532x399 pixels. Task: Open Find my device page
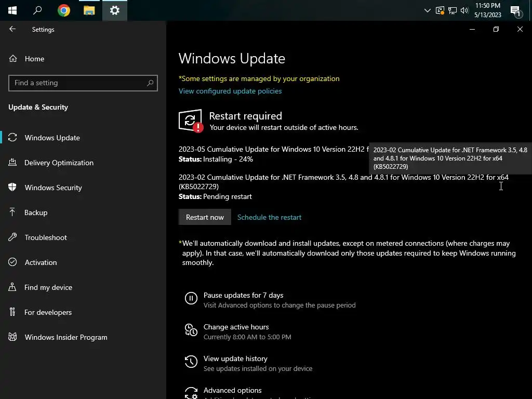tap(48, 287)
